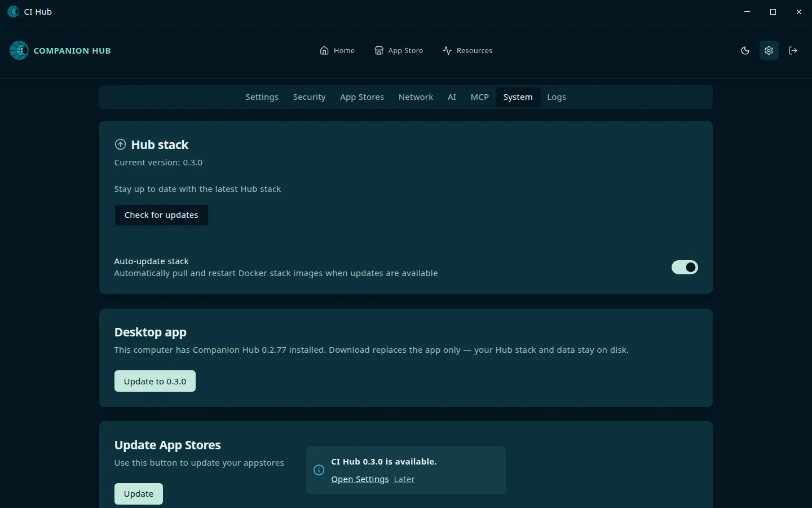Follow the Open Settings link
Viewport: 812px width, 508px height.
(360, 479)
